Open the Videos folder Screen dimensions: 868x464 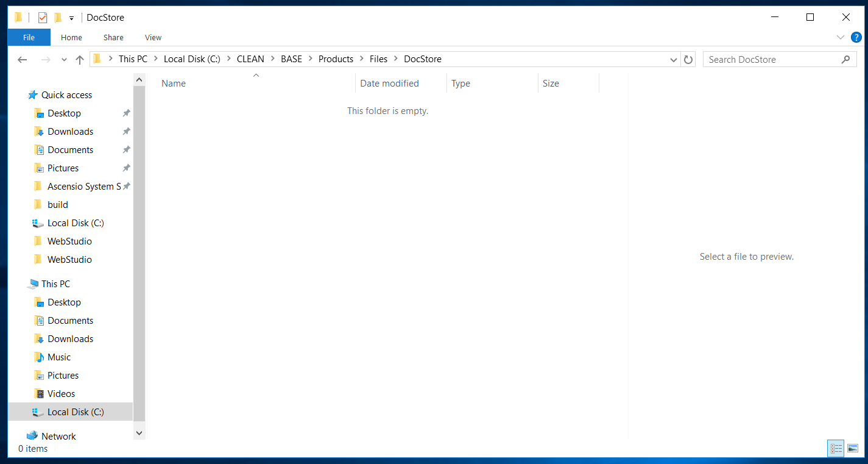pyautogui.click(x=61, y=394)
